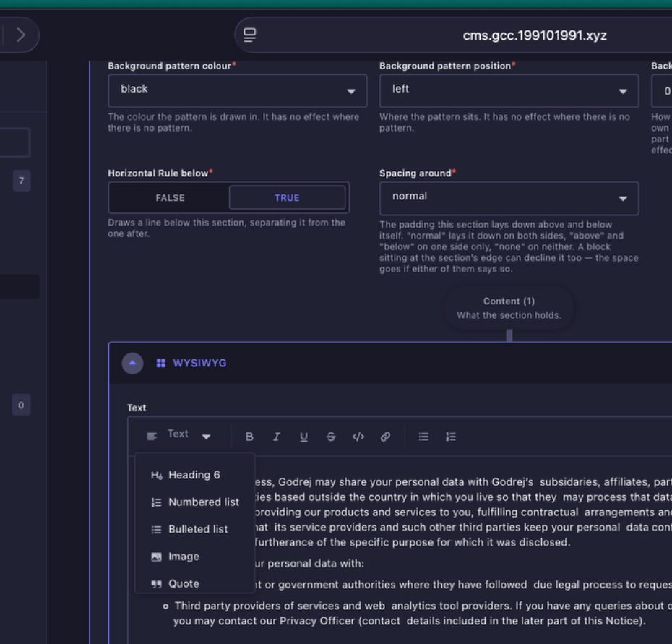
Task: Apply Strikethrough formatting icon
Action: (331, 437)
